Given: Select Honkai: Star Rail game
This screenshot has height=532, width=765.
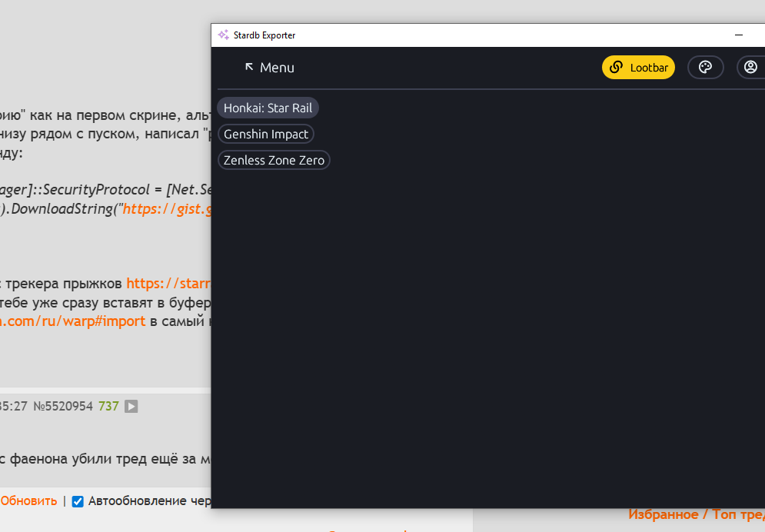Looking at the screenshot, I should pos(268,108).
